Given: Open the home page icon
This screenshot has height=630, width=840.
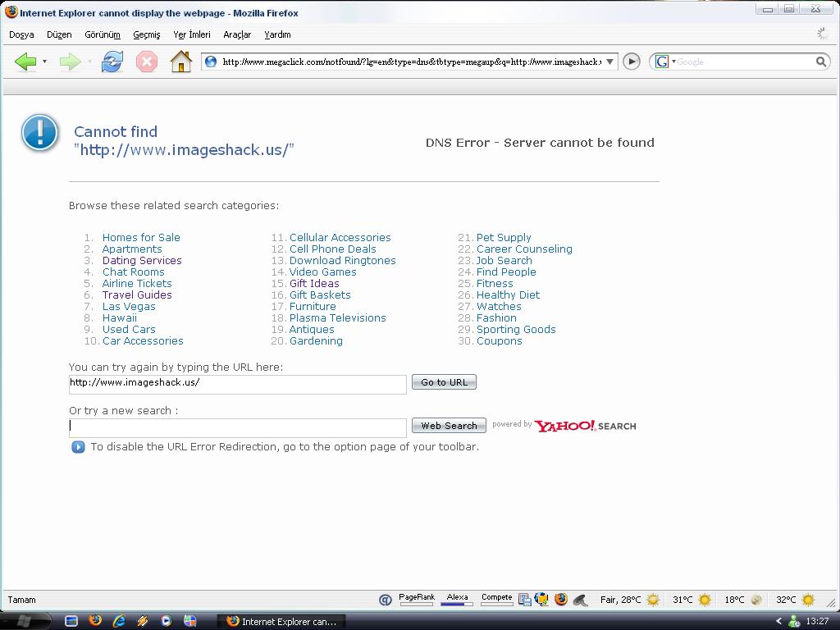Looking at the screenshot, I should pos(181,62).
